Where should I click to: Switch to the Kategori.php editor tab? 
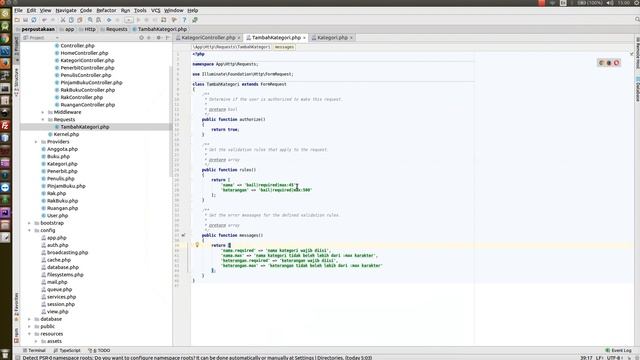332,38
